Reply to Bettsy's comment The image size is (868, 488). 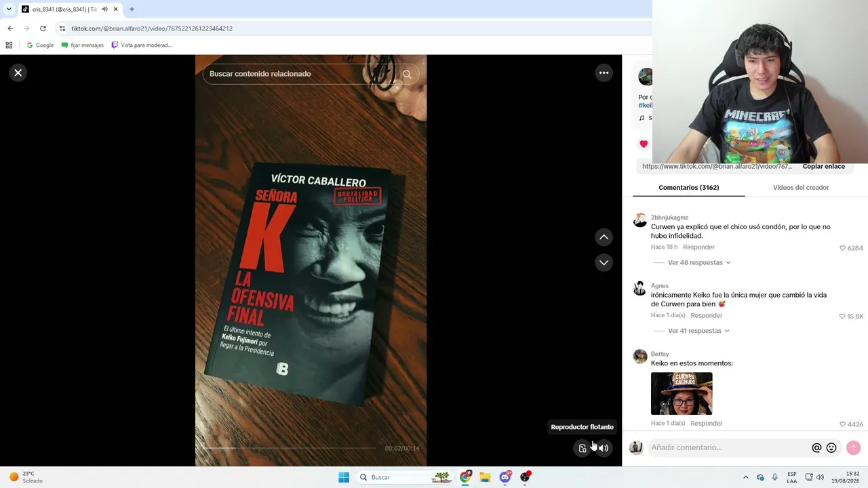click(x=706, y=424)
